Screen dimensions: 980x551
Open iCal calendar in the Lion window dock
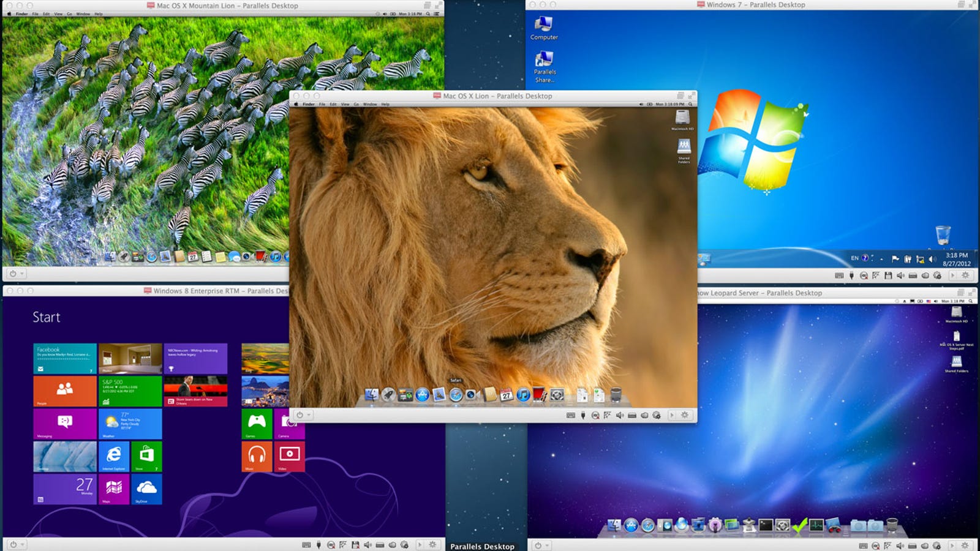(x=507, y=395)
